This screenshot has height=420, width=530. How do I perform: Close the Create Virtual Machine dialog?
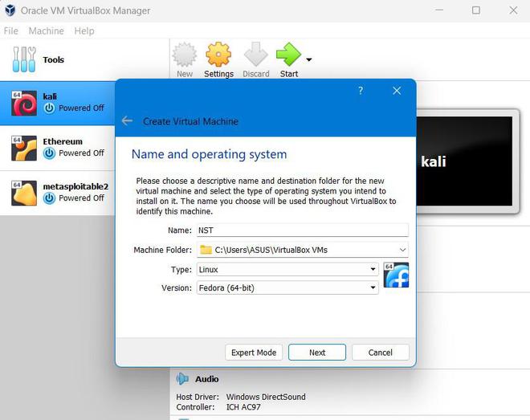pos(397,91)
